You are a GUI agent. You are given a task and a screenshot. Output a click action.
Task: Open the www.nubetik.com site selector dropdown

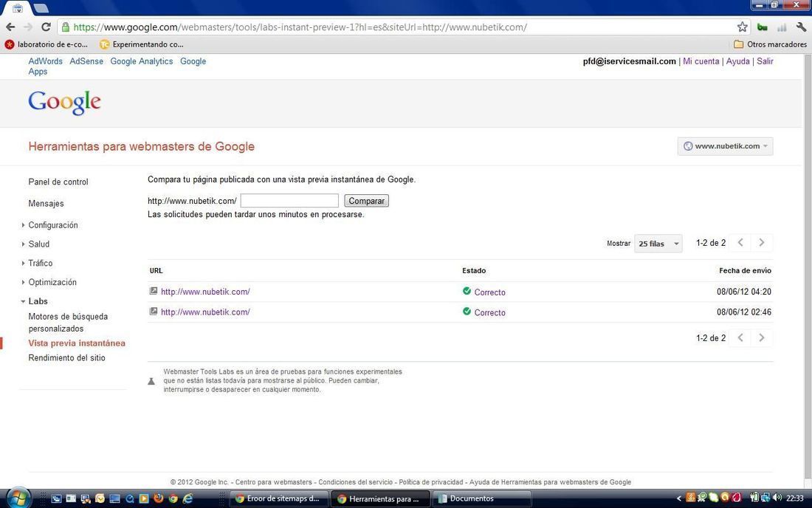click(x=725, y=146)
